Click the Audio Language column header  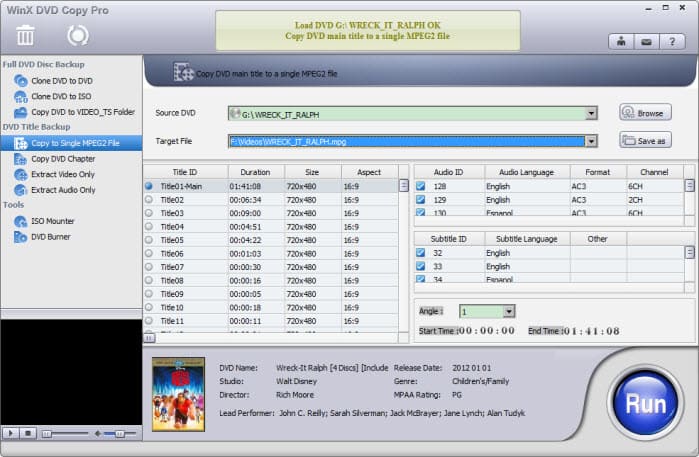coord(526,172)
